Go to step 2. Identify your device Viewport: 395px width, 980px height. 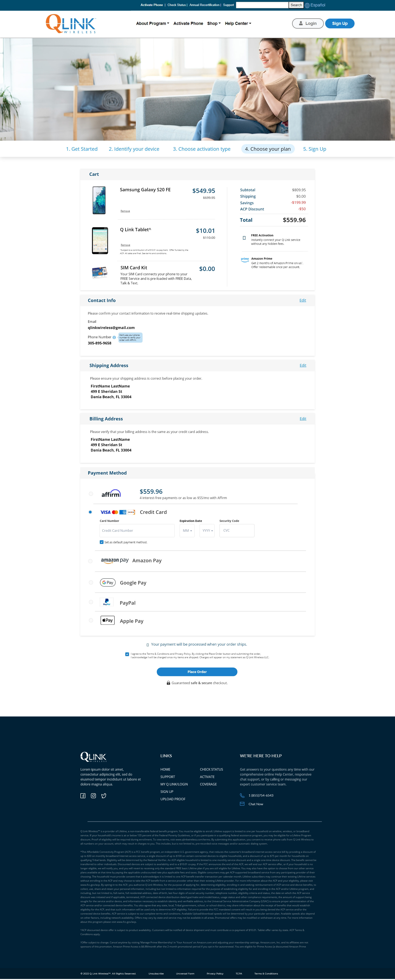(x=134, y=149)
